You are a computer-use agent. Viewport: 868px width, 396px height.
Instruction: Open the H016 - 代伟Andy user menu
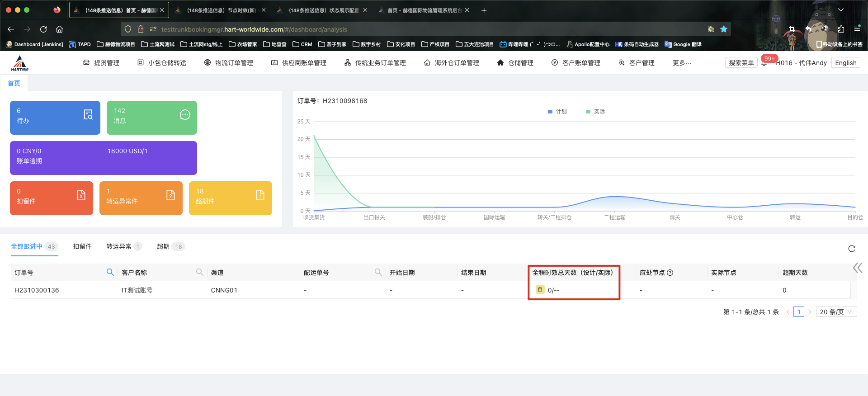[801, 63]
